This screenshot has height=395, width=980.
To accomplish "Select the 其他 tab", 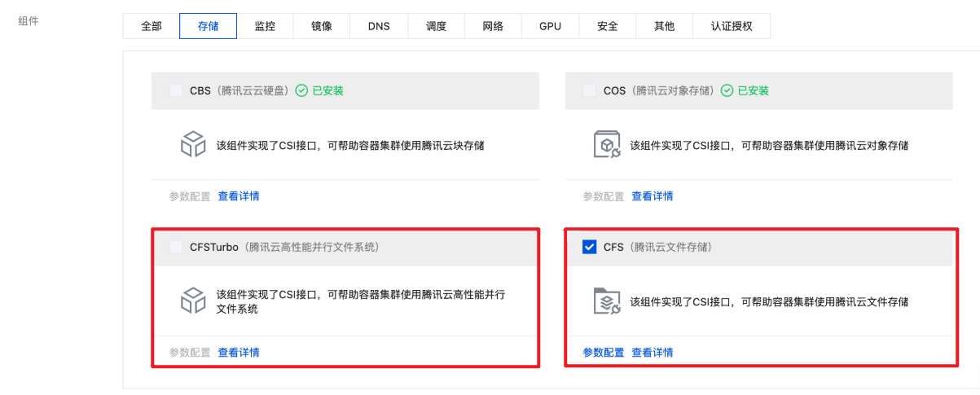I will pyautogui.click(x=664, y=26).
